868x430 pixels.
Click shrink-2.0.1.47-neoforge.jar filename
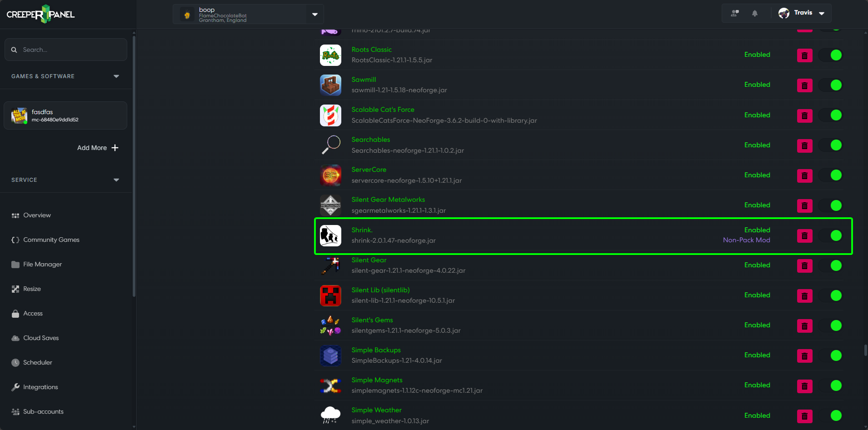394,240
